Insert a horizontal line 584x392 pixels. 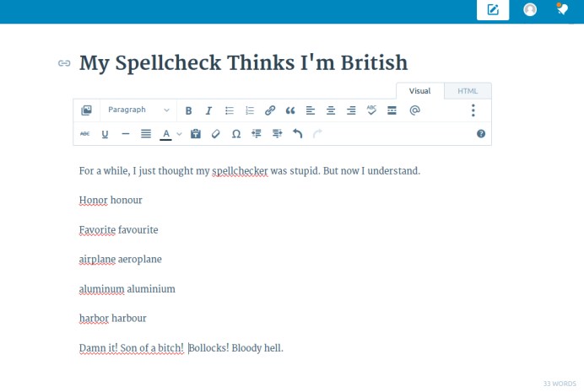[126, 134]
